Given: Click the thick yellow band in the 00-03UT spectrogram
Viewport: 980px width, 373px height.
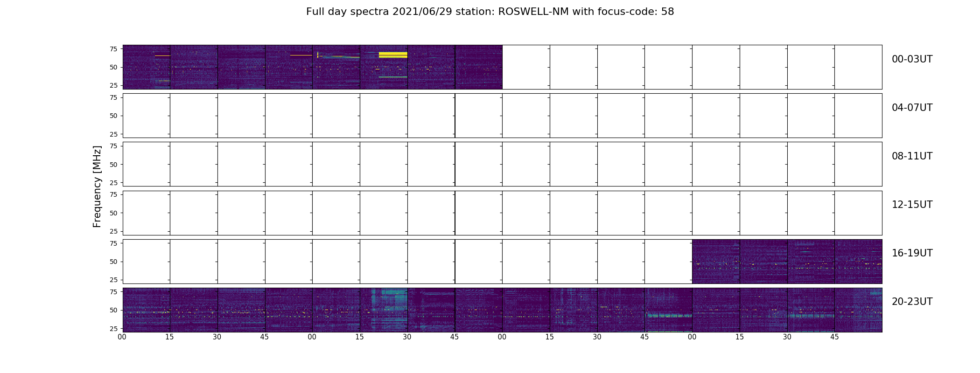Looking at the screenshot, I should tap(393, 55).
